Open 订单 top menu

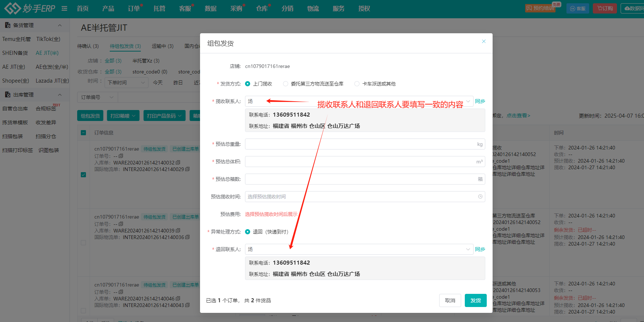134,8
